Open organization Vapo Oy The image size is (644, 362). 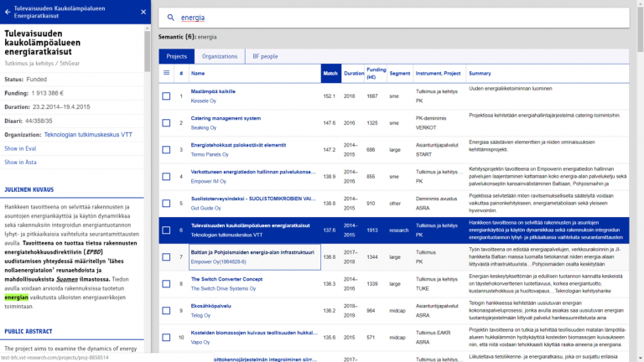(x=200, y=342)
